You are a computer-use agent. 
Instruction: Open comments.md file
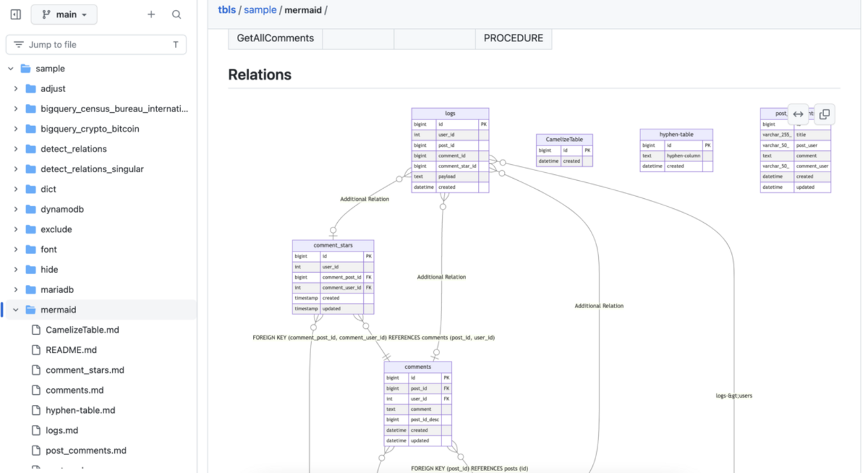click(x=75, y=390)
